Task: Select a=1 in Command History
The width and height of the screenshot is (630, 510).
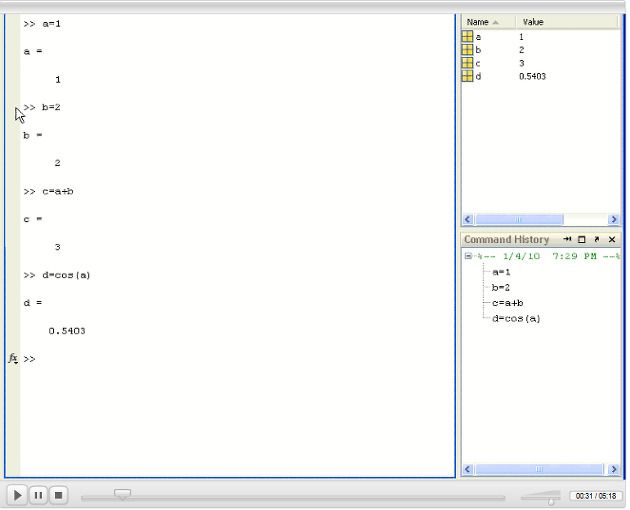Action: pyautogui.click(x=501, y=272)
